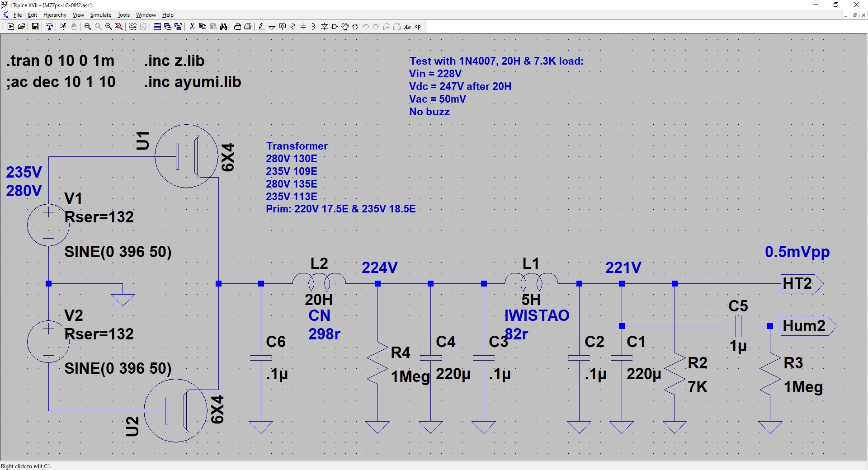This screenshot has height=470, width=868.
Task: Select the Copy (duplicate) tool
Action: coord(203,27)
